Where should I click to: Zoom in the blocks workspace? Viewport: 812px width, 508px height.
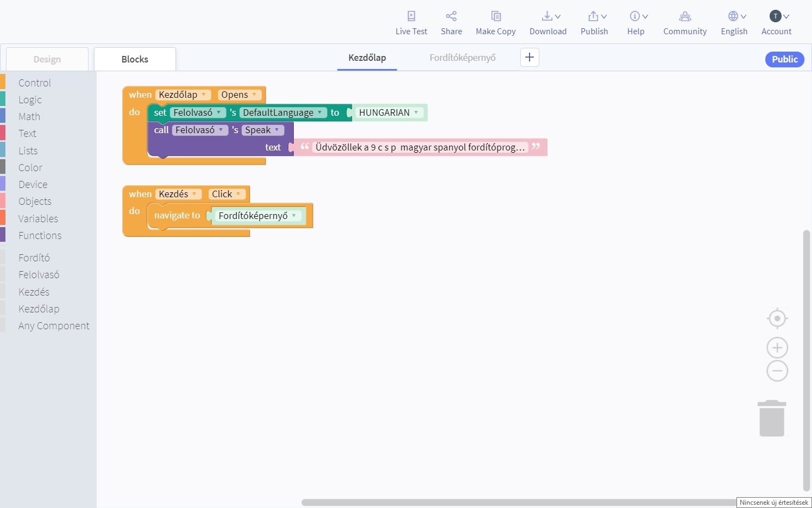tap(777, 348)
